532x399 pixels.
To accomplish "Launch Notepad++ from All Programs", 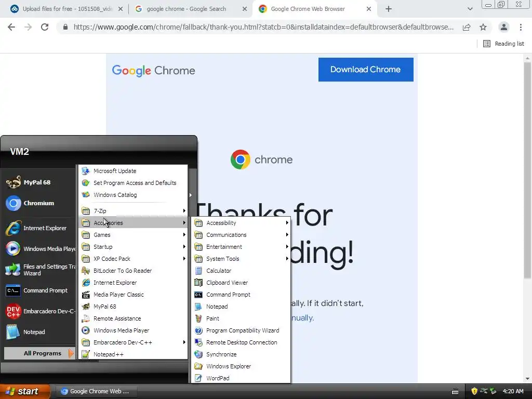I will 133,354.
